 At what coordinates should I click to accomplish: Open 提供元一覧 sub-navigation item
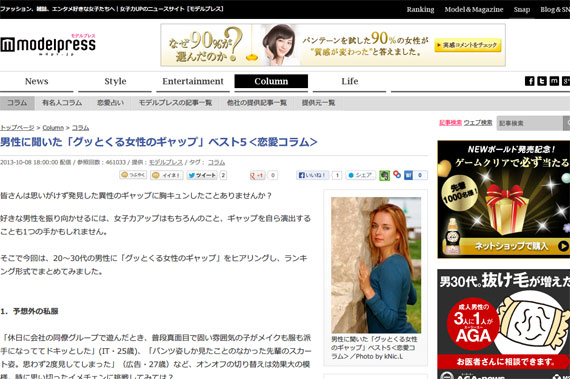click(x=318, y=103)
